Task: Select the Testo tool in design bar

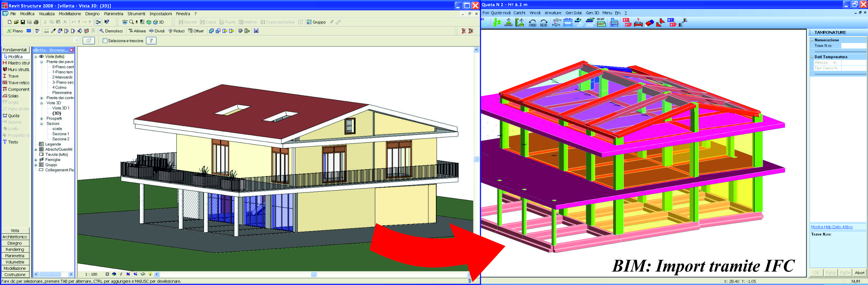Action: (10, 142)
